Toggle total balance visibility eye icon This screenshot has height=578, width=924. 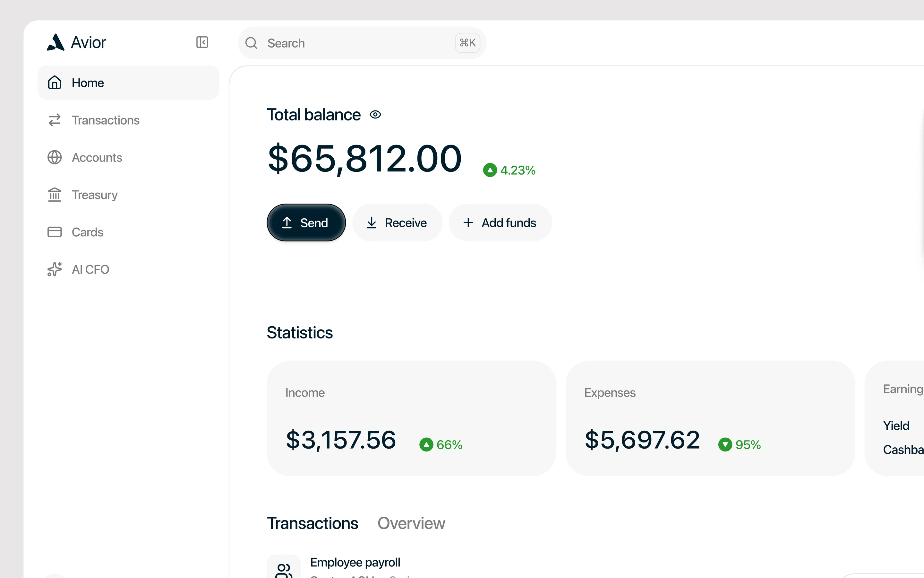(375, 115)
